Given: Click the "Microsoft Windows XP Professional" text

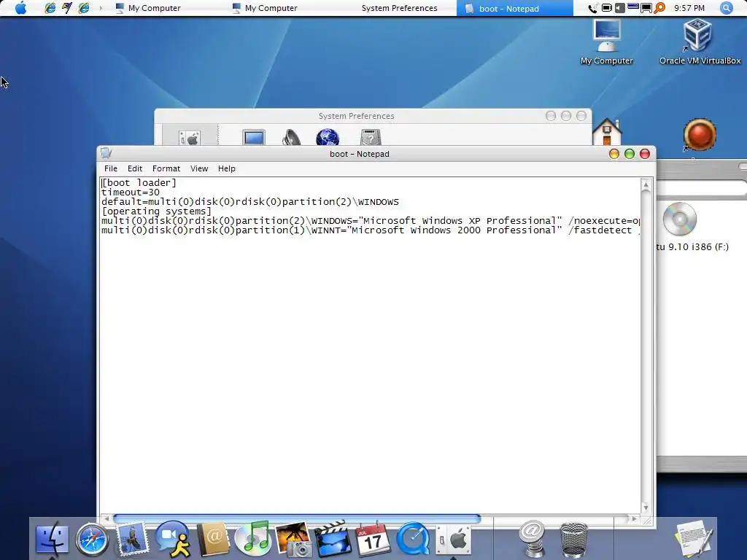Looking at the screenshot, I should [x=460, y=221].
